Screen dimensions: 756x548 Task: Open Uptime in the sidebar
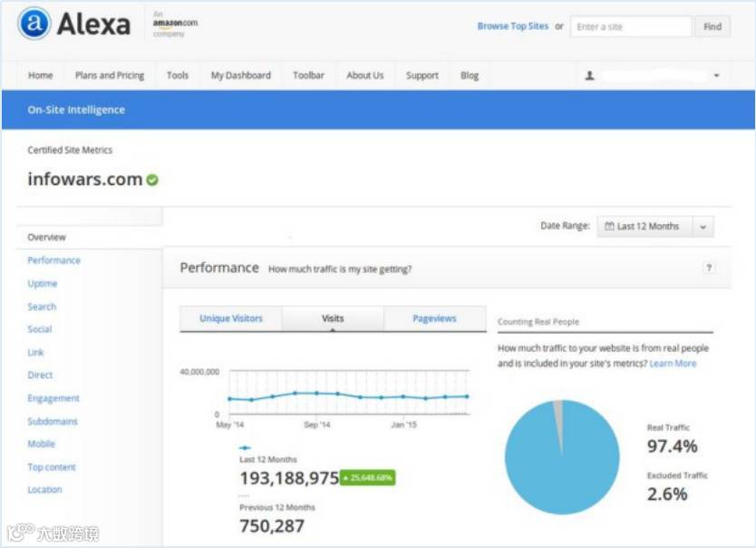coord(42,283)
